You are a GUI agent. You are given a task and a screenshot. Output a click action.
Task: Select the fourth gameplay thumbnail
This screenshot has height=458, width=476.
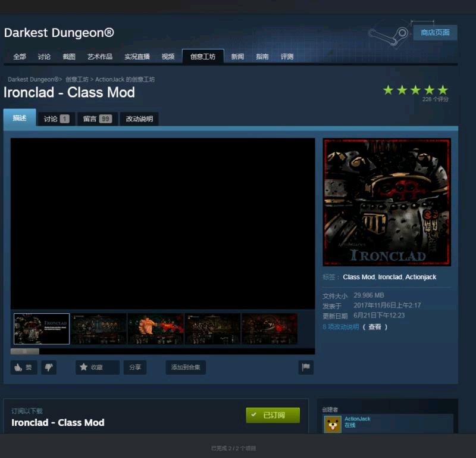point(212,329)
